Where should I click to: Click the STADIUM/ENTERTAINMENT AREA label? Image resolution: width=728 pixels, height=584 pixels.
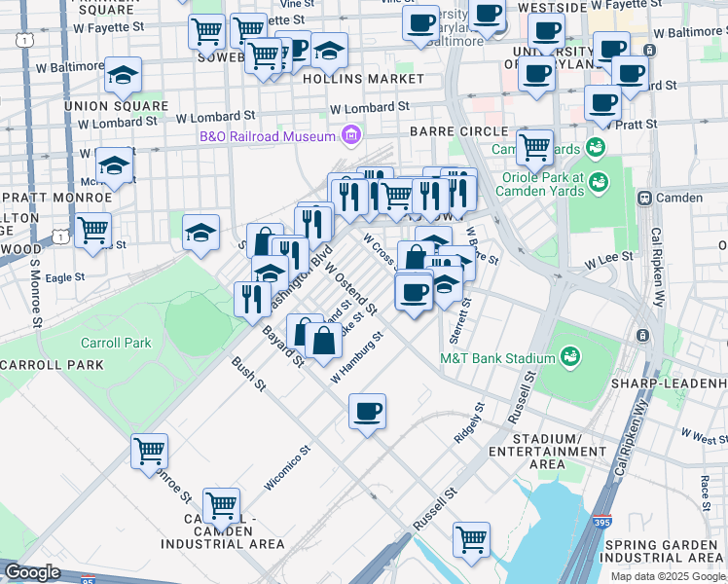click(x=548, y=452)
